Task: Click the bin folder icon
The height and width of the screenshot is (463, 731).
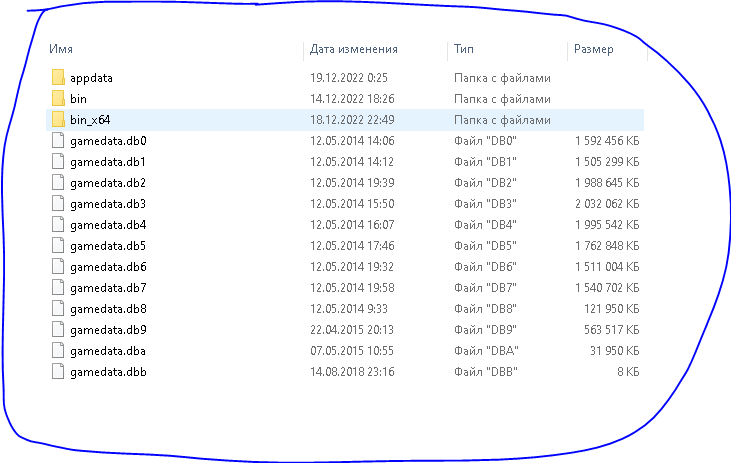Action: [x=57, y=99]
